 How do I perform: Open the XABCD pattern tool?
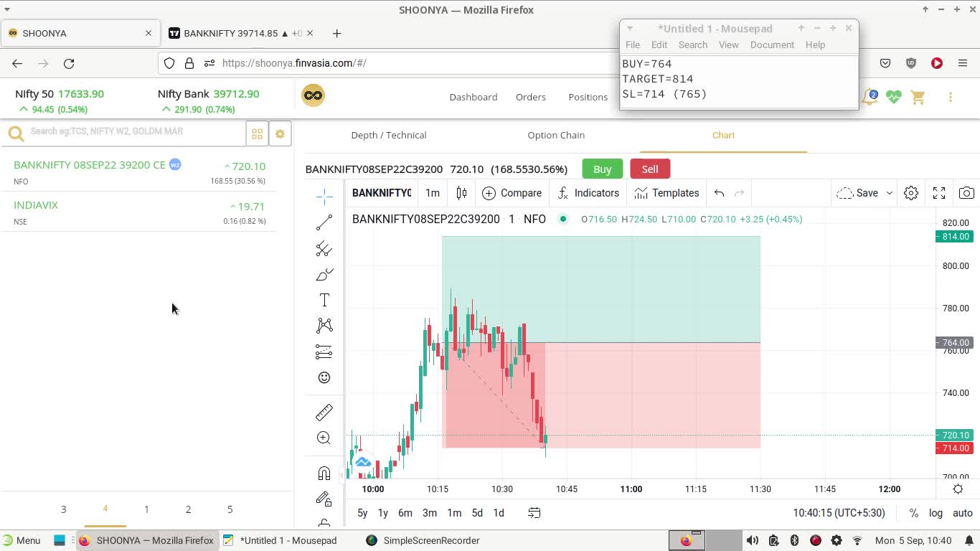click(324, 326)
